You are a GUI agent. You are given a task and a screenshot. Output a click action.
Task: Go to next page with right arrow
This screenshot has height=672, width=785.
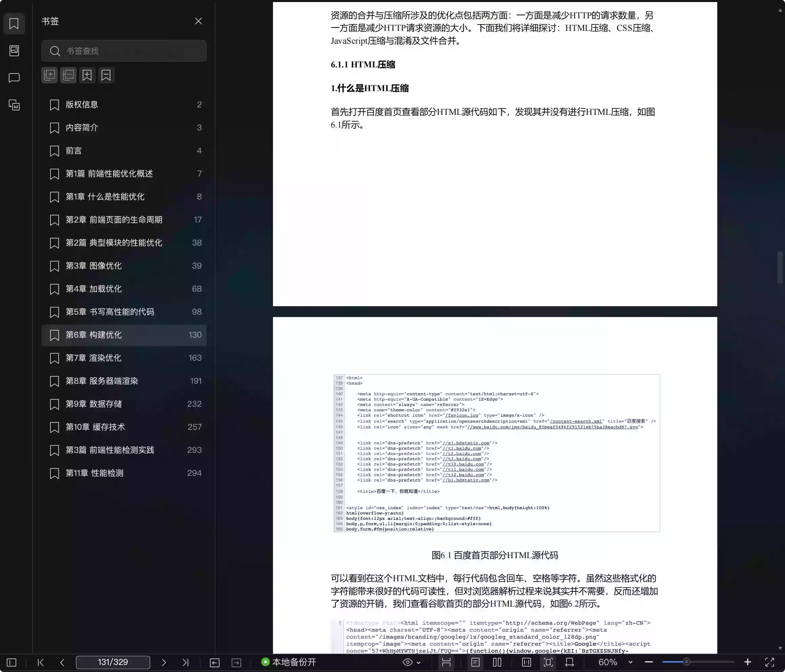pyautogui.click(x=164, y=662)
